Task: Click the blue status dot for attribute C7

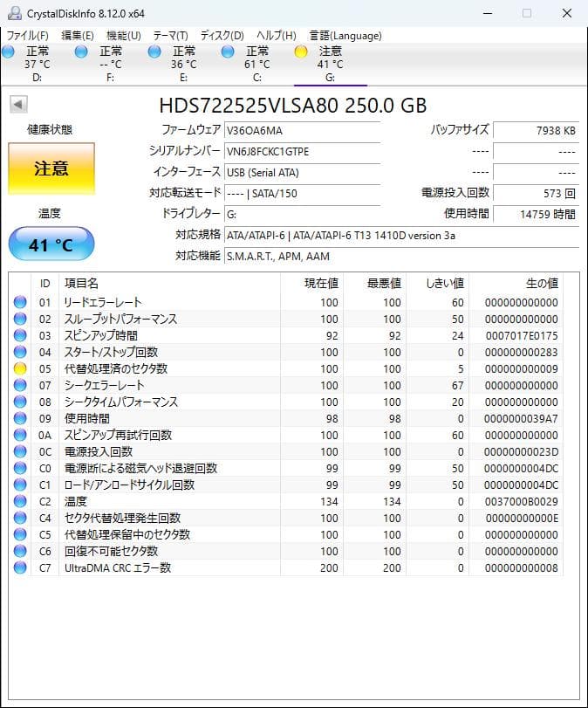Action: pos(20,567)
